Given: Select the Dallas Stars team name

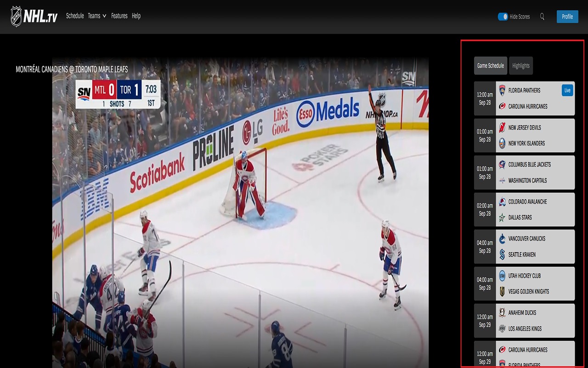Looking at the screenshot, I should [520, 218].
